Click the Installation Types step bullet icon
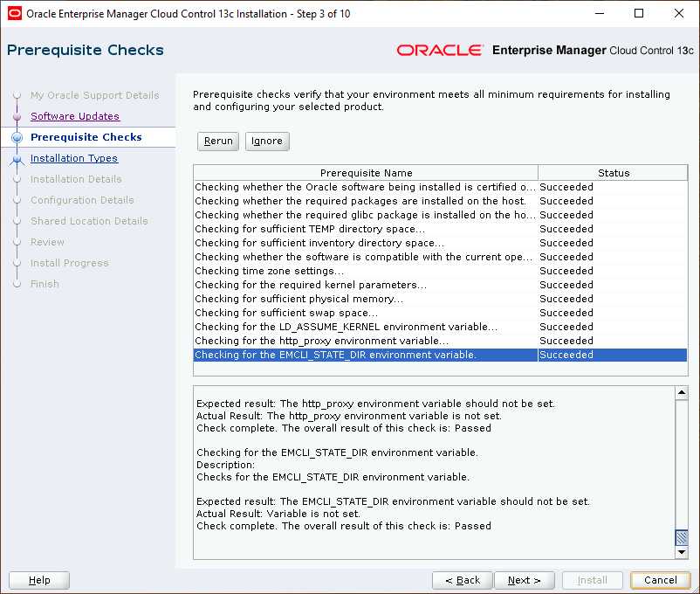This screenshot has height=594, width=700. [17, 159]
